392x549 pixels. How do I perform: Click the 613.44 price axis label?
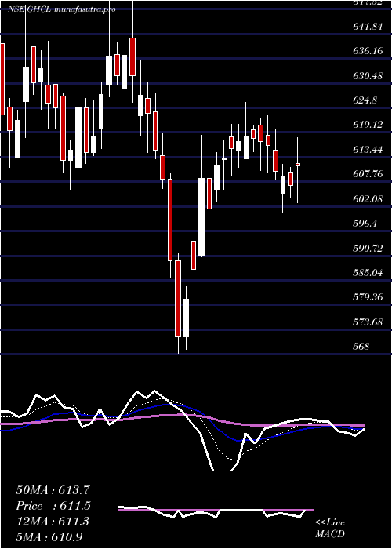368,150
